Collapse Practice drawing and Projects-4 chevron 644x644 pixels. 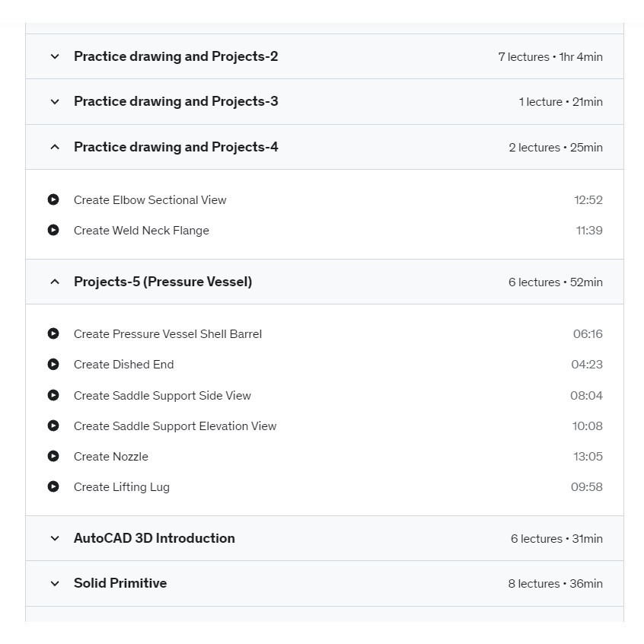(55, 147)
